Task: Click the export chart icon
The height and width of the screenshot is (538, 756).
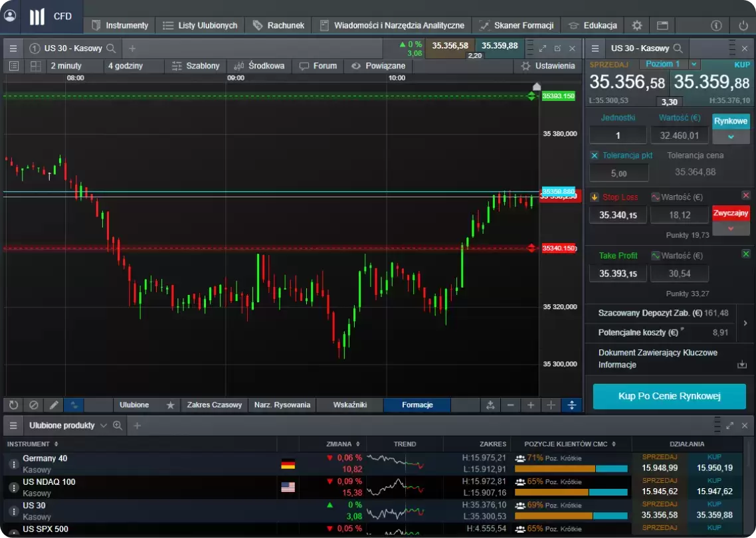Action: point(490,405)
